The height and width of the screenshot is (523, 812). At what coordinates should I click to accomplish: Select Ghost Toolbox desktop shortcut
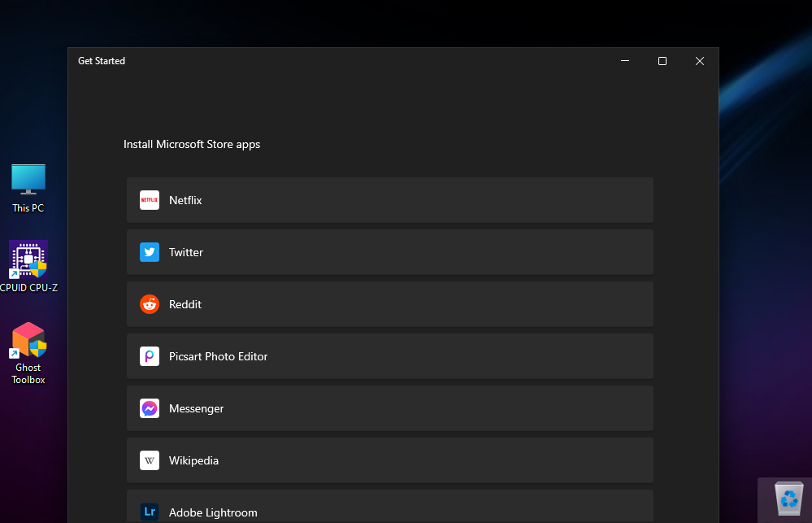[28, 354]
